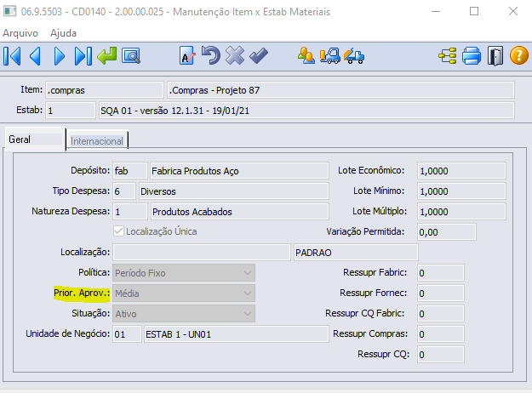
Task: Click the empty Localização field
Action: click(202, 253)
